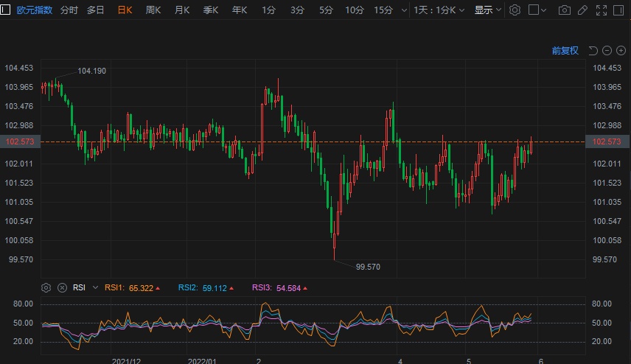Viewport: 631px width, 364px height.
Task: Toggle the right sidebar panel icon
Action: coord(618,10)
